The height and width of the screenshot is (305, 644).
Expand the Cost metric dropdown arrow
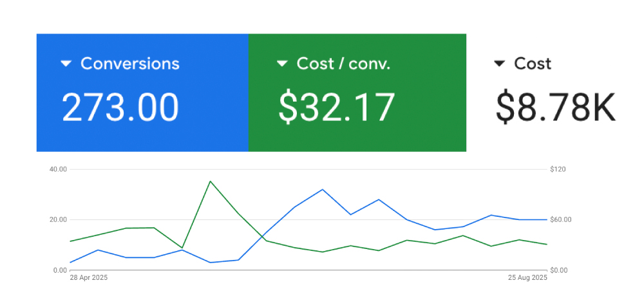(x=499, y=64)
